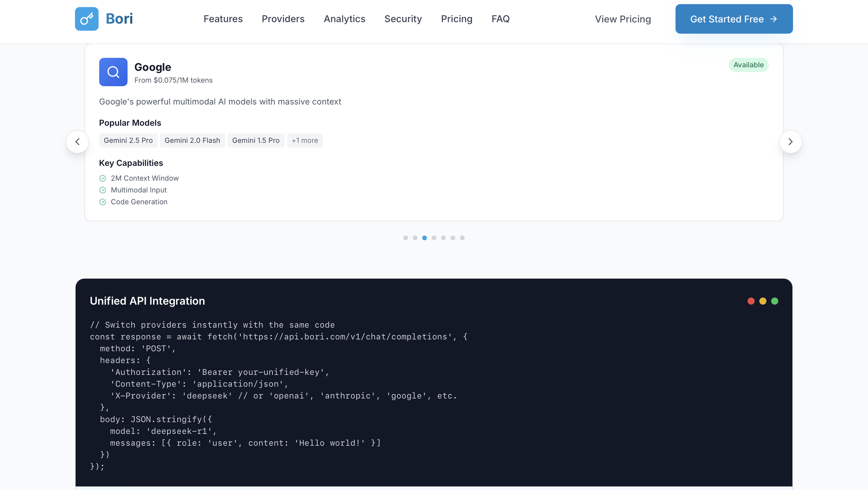868x490 pixels.
Task: Open the Providers nav link
Action: (283, 19)
